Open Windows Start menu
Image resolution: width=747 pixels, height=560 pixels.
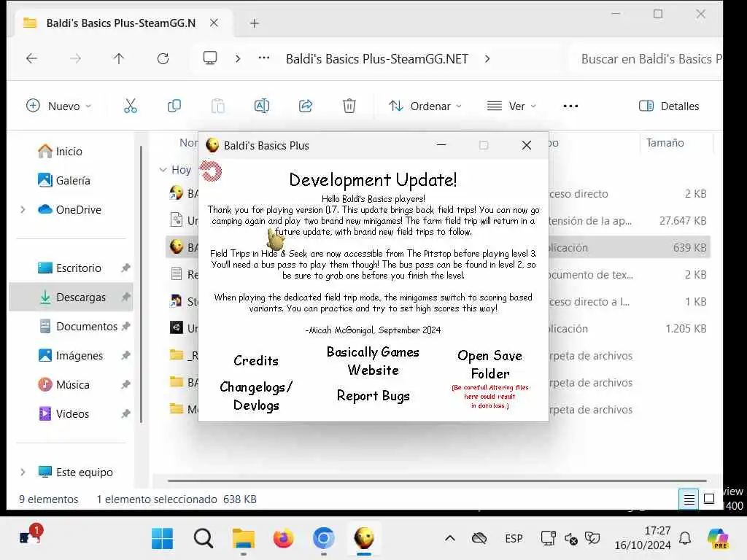(x=162, y=539)
